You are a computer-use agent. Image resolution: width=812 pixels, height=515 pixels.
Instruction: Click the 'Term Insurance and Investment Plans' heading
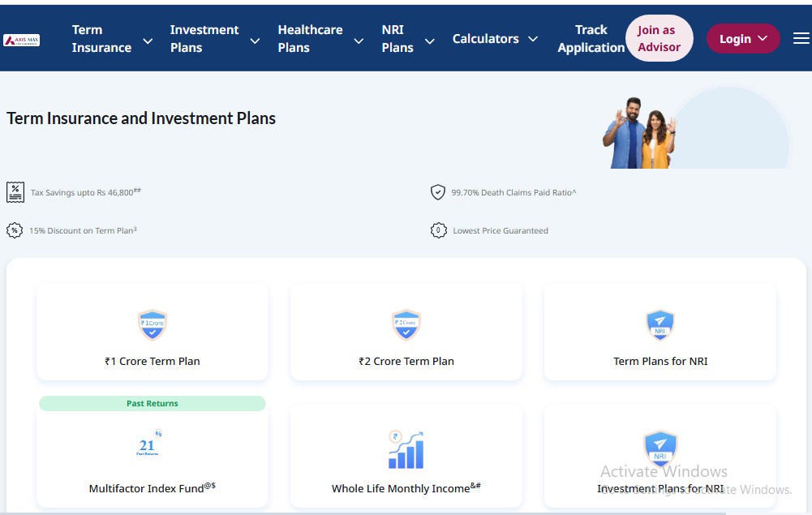click(x=141, y=118)
